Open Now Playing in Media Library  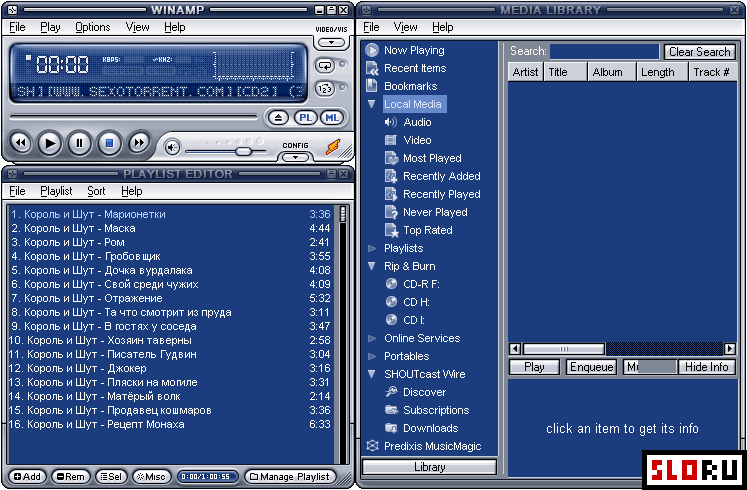pos(414,50)
